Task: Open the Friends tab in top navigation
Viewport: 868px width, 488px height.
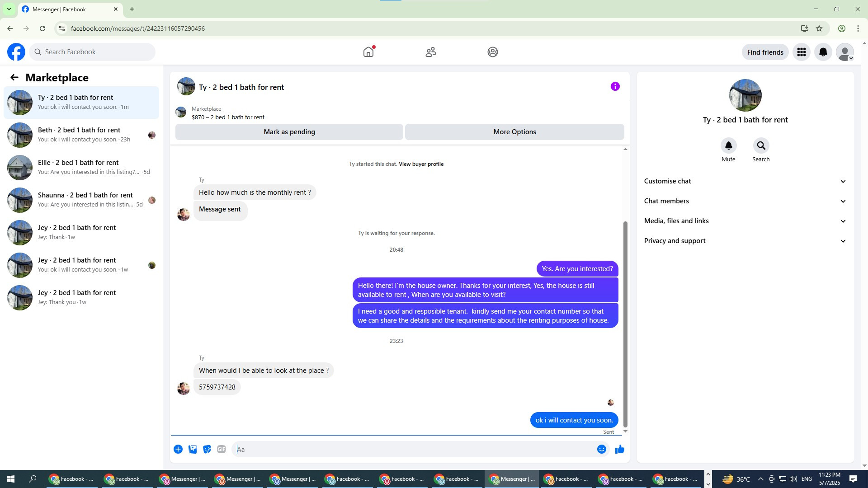Action: pos(430,52)
